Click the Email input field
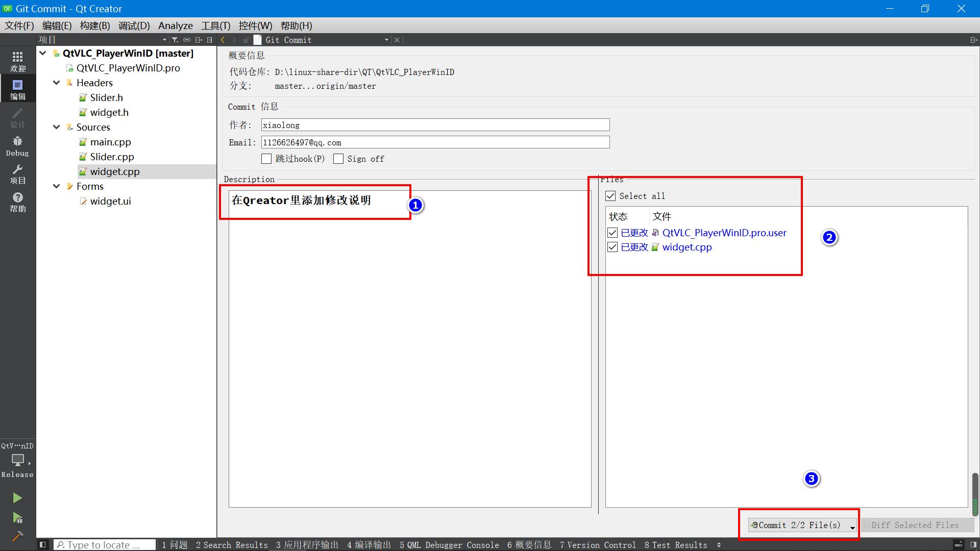Viewport: 980px width, 551px height. [x=435, y=142]
